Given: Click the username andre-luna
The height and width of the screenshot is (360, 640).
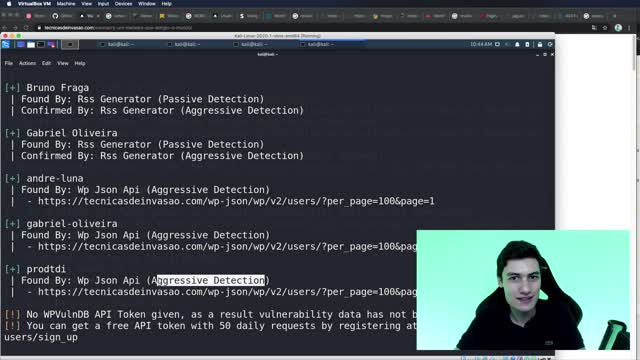Looking at the screenshot, I should click(x=55, y=178).
